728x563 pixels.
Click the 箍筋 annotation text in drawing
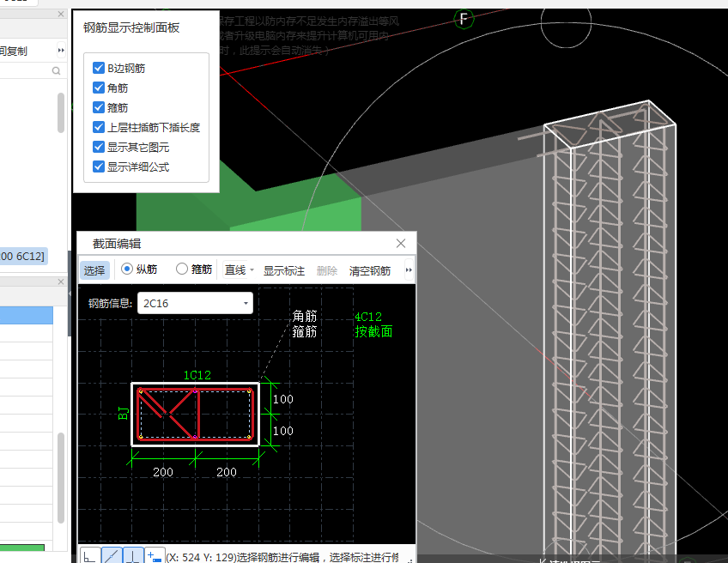[305, 331]
